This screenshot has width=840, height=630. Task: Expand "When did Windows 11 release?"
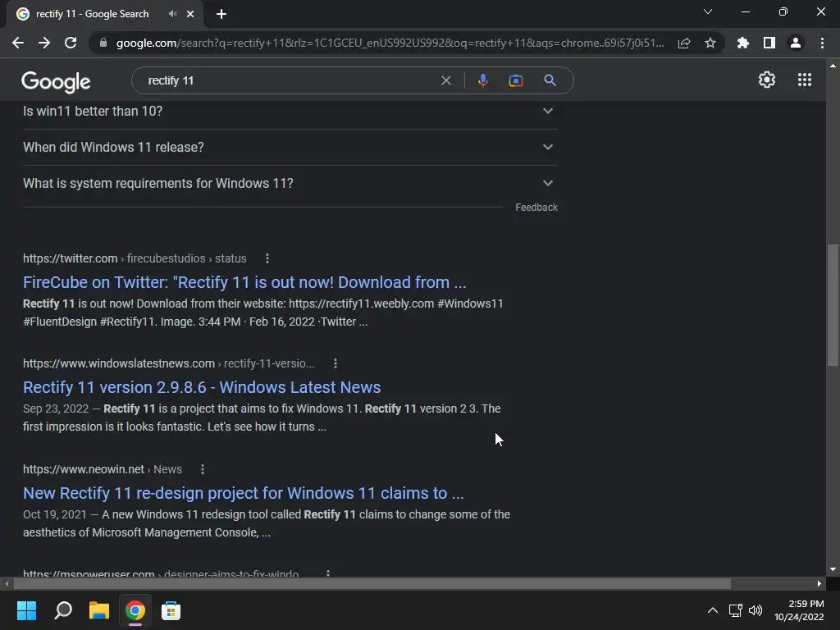(290, 147)
